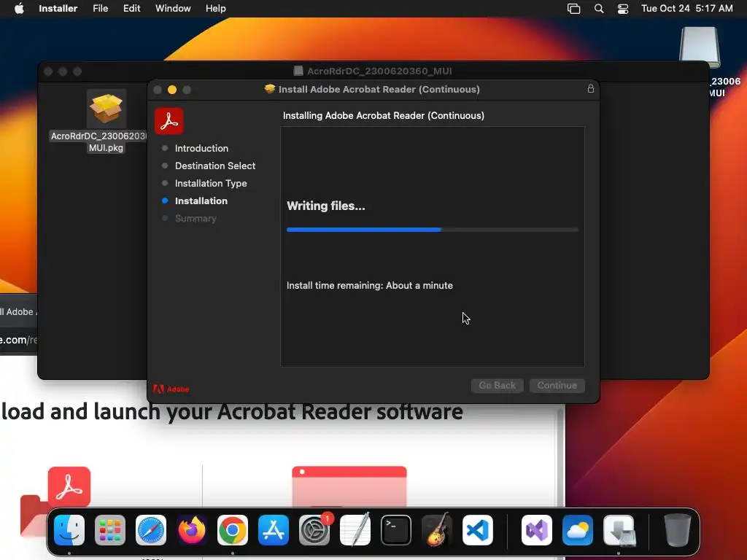This screenshot has width=747, height=560.
Task: Click the Acrobat Reader heading on webpage
Action: tap(232, 411)
